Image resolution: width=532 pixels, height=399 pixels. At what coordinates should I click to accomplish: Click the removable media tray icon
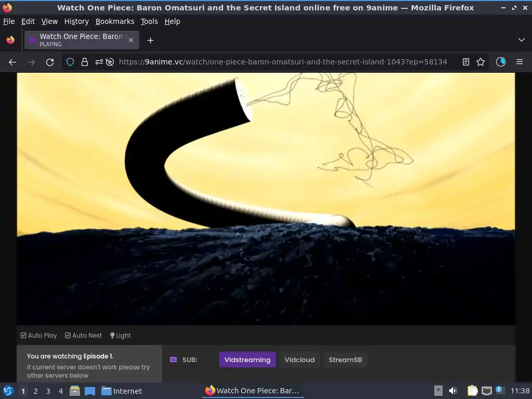click(438, 391)
